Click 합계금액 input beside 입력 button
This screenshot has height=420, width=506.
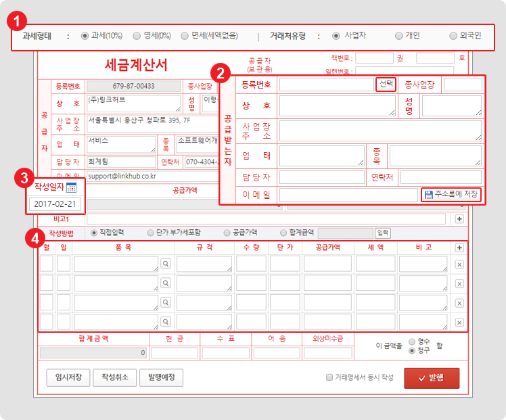coord(345,233)
